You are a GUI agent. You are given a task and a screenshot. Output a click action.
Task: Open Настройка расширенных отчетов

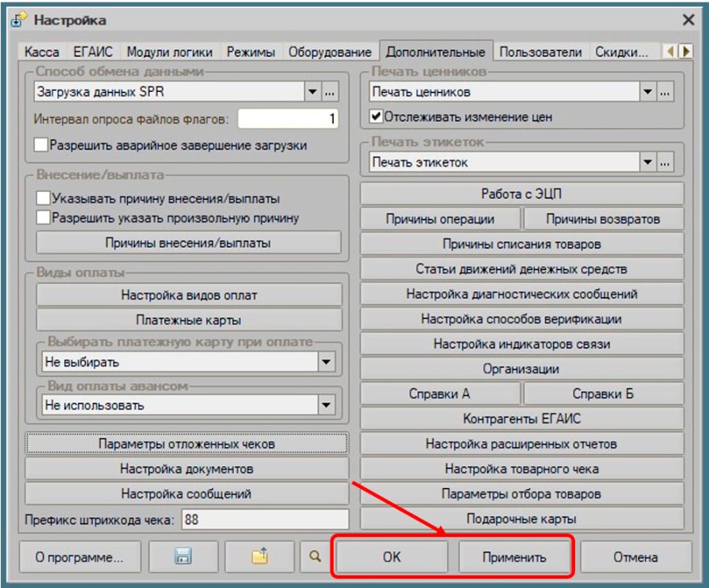pyautogui.click(x=522, y=444)
